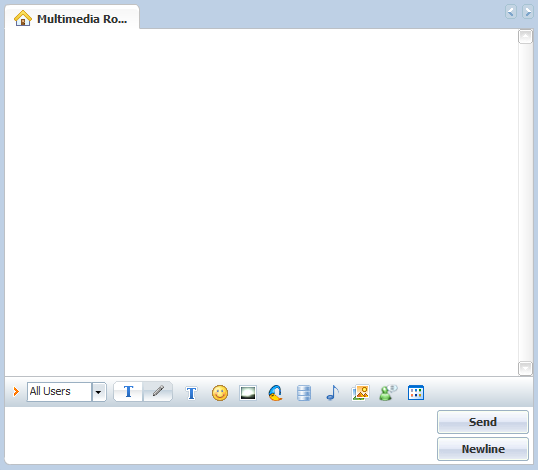538x470 pixels.
Task: Open the calendar grid icon
Action: (x=416, y=393)
